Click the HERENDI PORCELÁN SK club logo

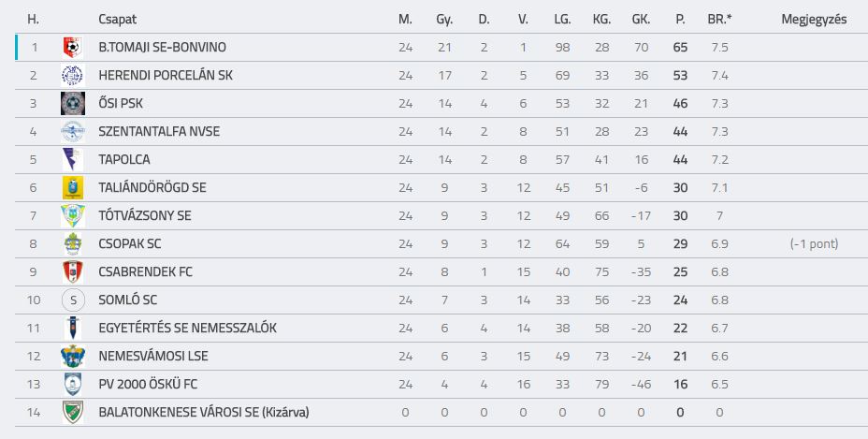point(73,76)
